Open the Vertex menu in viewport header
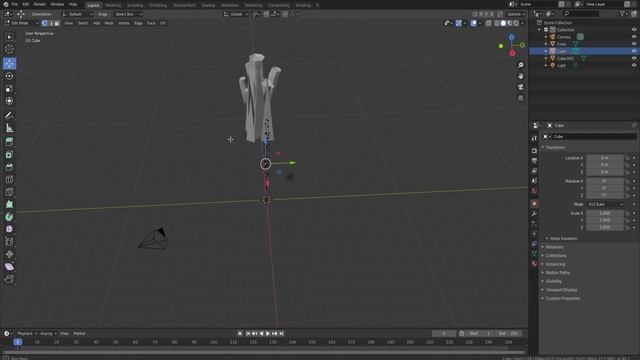 [x=124, y=23]
